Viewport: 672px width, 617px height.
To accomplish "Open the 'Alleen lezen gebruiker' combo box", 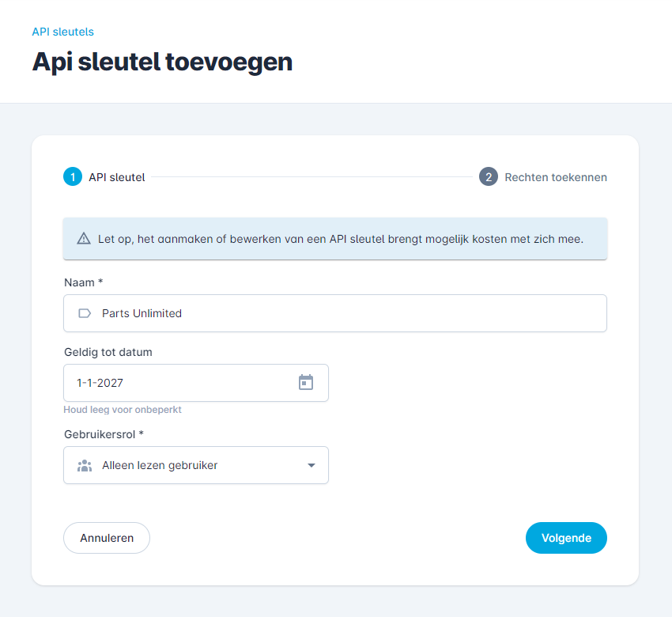I will 196,465.
